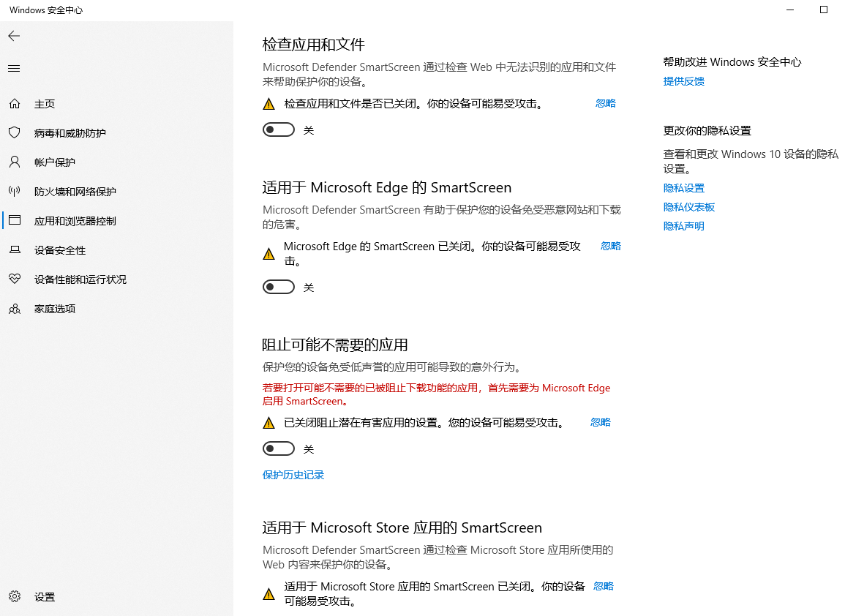Click the person icon for 帐户保护
Screen dimensions: 845x616
(x=15, y=162)
